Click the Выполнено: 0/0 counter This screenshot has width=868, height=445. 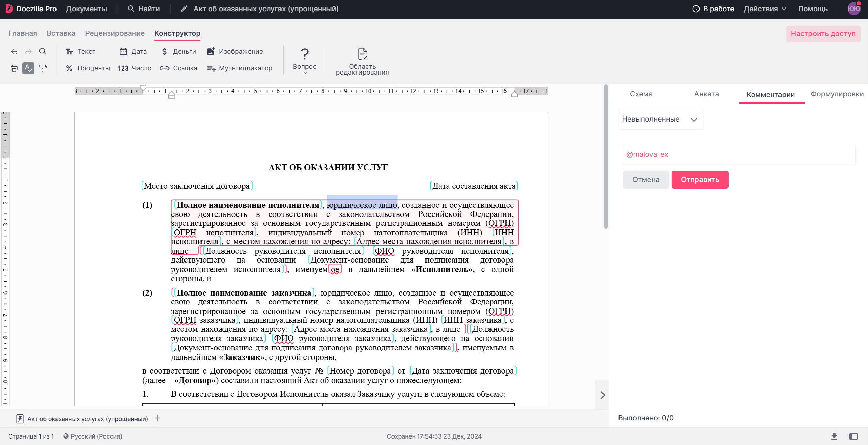pos(646,418)
